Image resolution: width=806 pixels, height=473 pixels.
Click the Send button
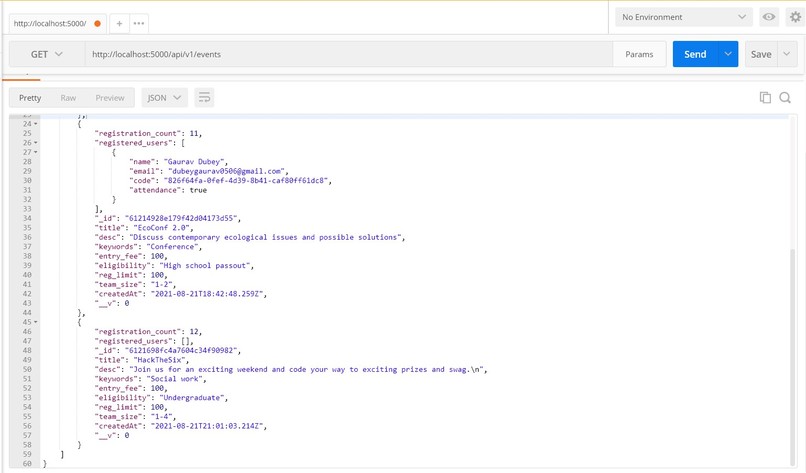pos(695,54)
